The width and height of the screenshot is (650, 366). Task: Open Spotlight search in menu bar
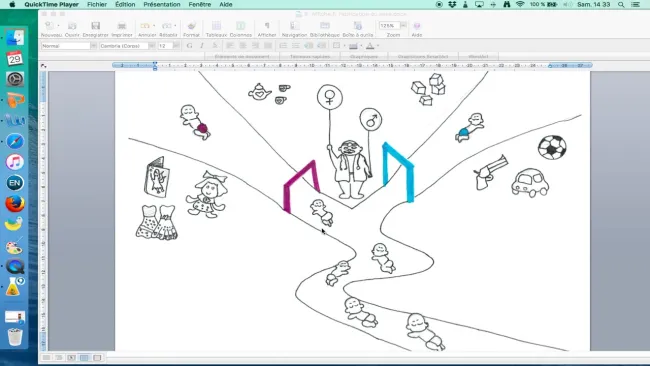point(621,5)
